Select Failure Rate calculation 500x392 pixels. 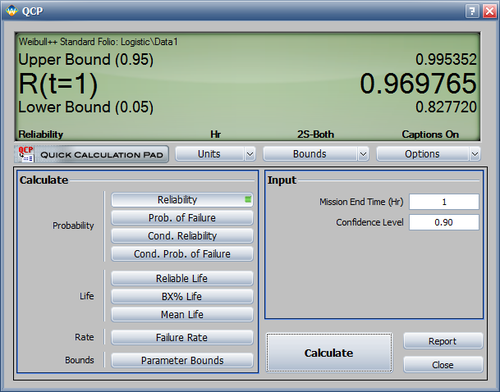182,337
